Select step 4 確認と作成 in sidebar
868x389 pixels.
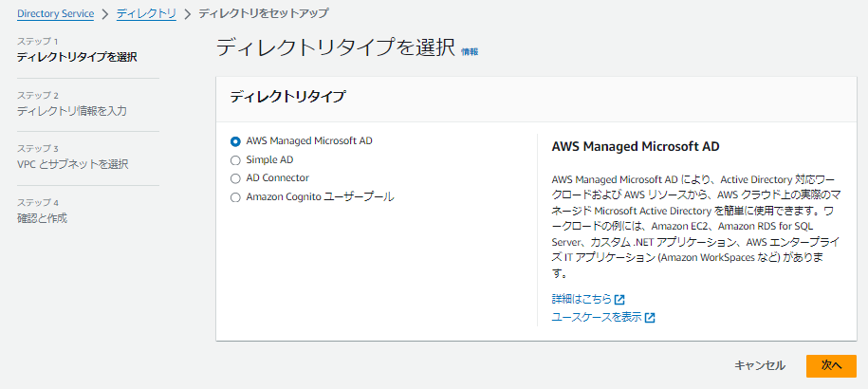42,218
